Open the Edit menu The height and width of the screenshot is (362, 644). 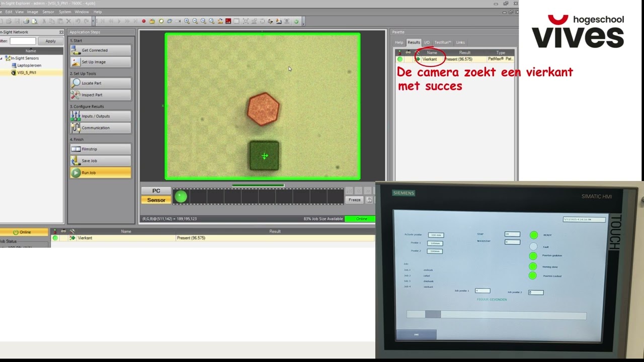point(9,12)
